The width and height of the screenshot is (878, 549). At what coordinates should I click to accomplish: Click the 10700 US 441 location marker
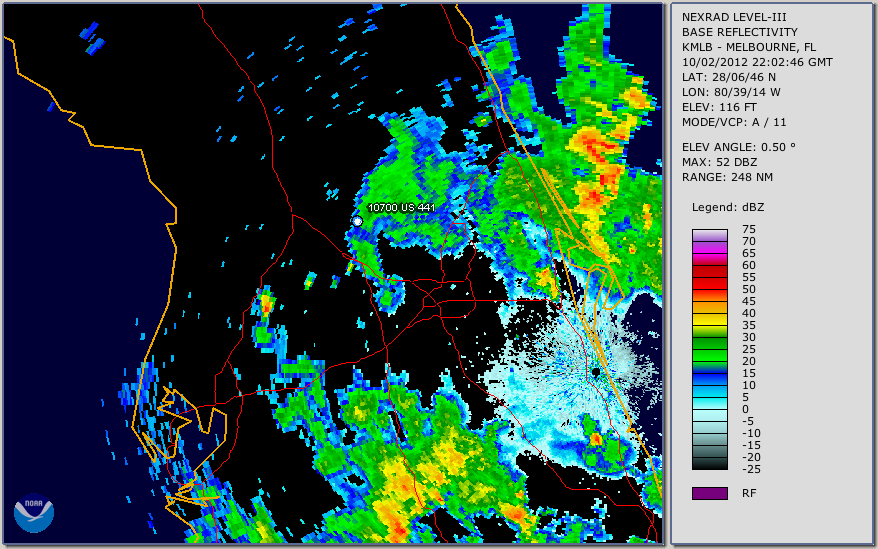(x=357, y=221)
